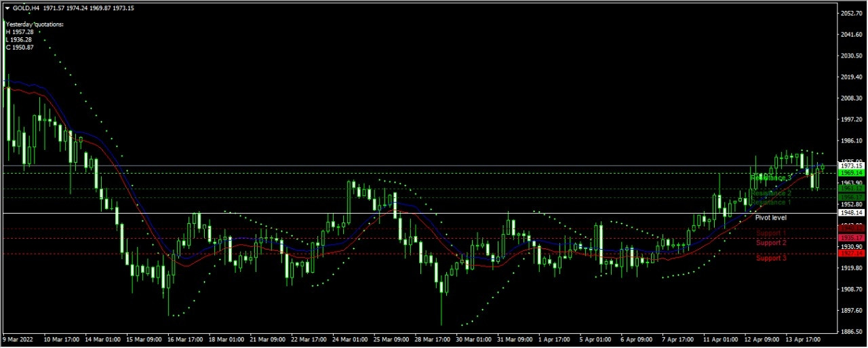The image size is (868, 348).
Task: Click the pink 1935.17 support price tag
Action: point(851,238)
